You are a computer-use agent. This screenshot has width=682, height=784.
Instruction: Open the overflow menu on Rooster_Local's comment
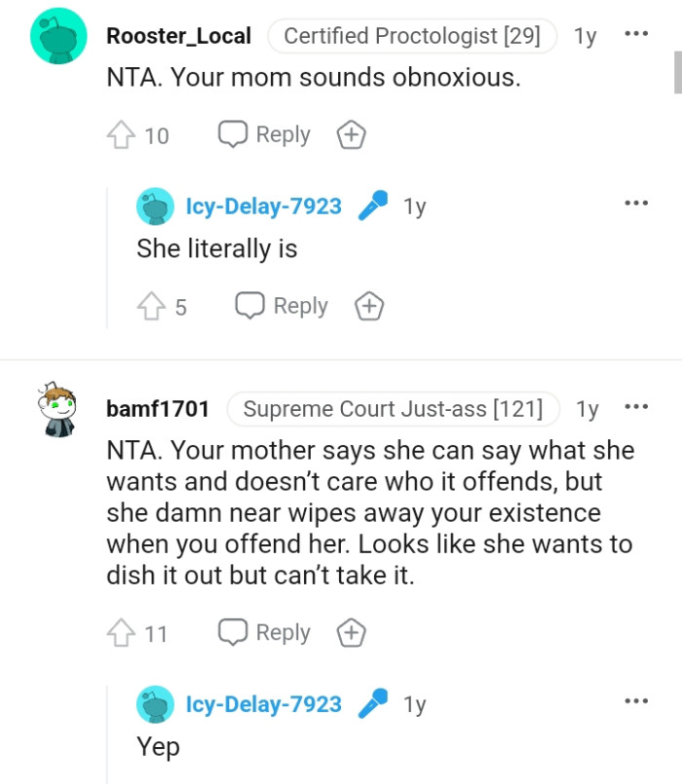635,32
